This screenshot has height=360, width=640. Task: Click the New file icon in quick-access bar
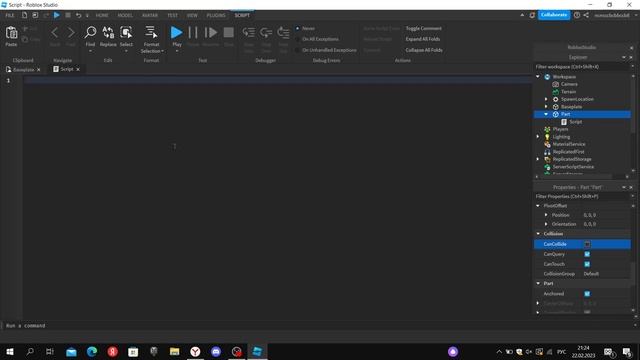point(24,15)
